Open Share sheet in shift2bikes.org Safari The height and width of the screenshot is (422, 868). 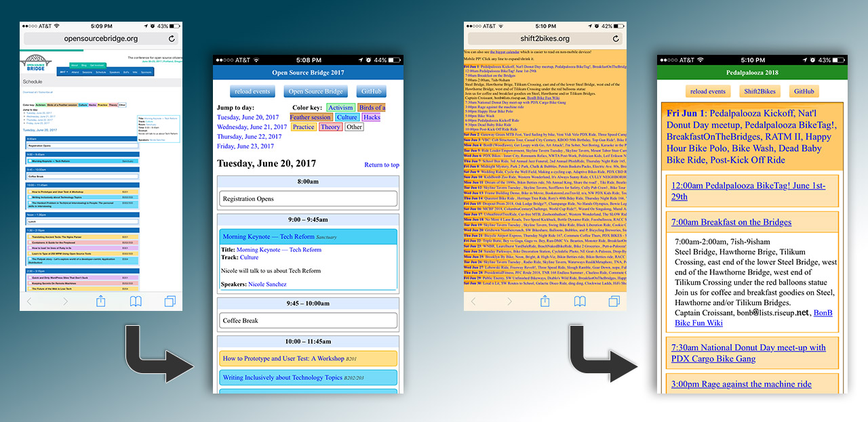(x=545, y=301)
